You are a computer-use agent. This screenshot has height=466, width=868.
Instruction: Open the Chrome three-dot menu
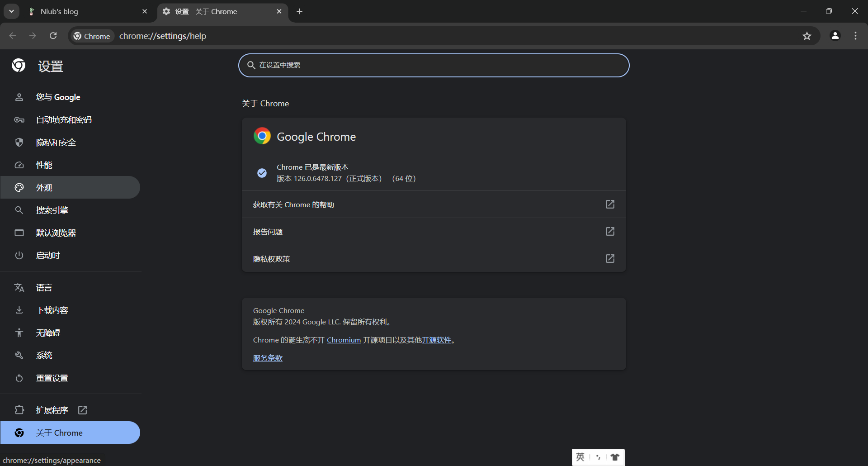coord(856,36)
